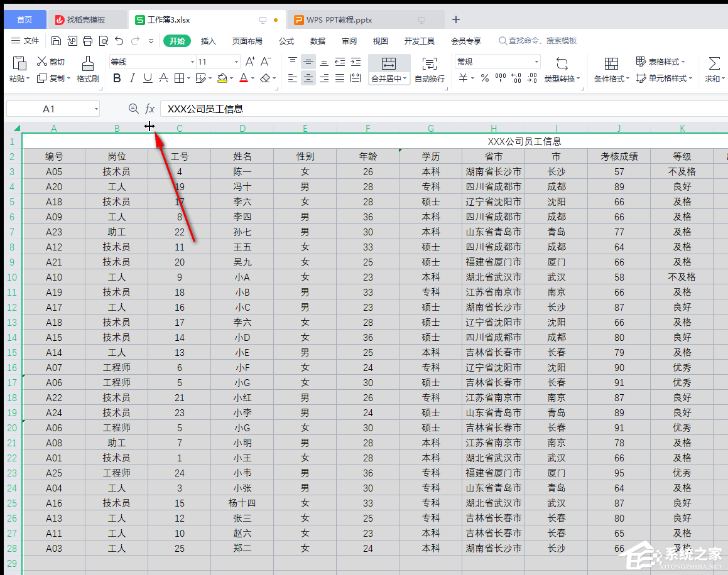
Task: Click the font color red A swatch
Action: (244, 78)
